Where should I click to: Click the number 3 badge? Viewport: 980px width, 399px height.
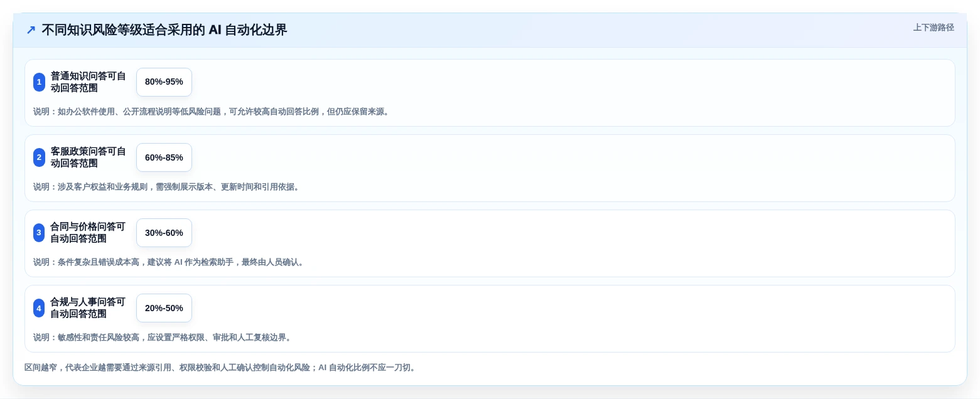[39, 232]
